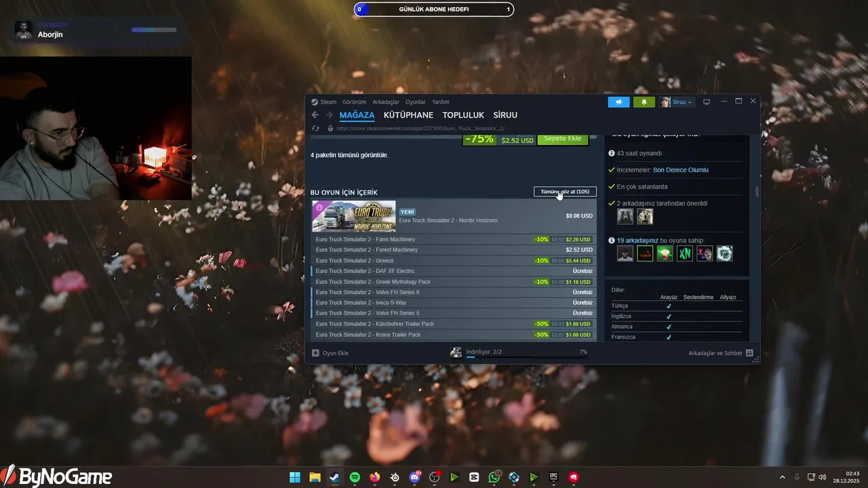This screenshot has height=488, width=868.
Task: Open the Greek Mythology Pack row
Action: pos(454,282)
